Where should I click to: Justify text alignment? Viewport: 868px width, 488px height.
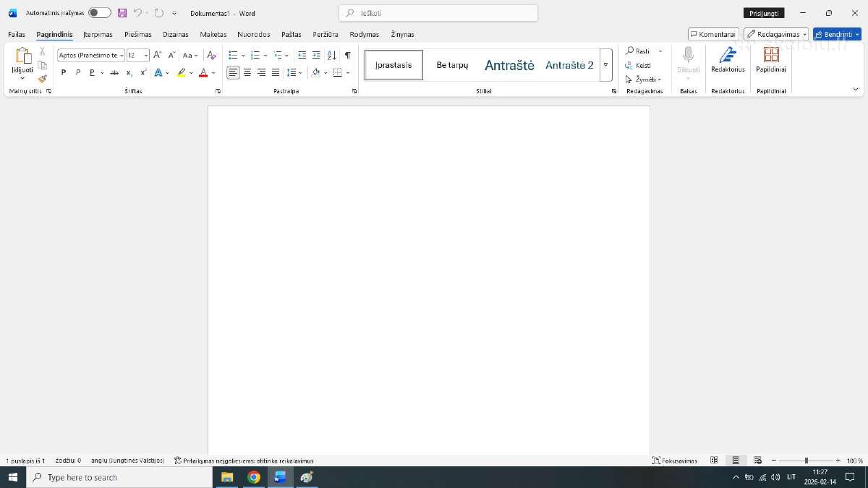point(276,72)
